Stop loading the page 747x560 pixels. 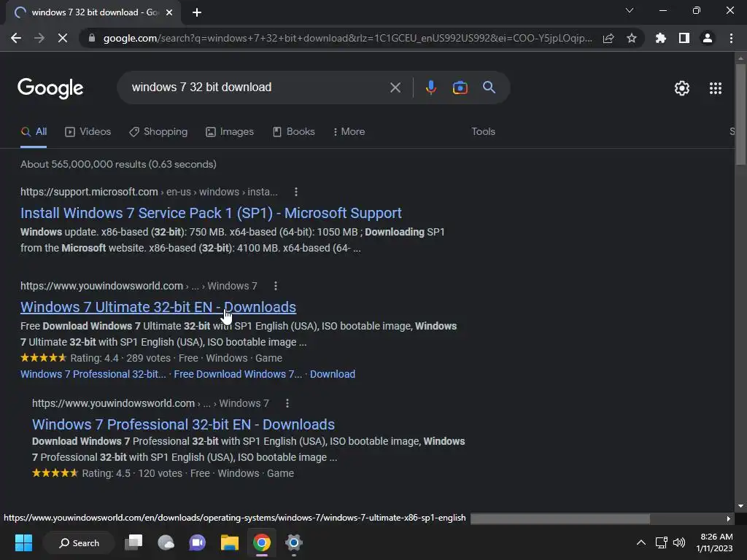(63, 38)
